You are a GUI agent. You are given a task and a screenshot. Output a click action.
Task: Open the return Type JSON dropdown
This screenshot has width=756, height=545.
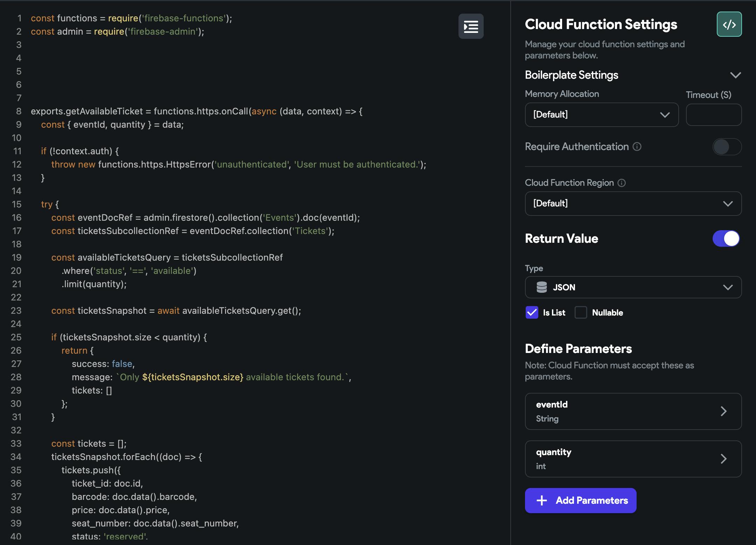pos(633,287)
